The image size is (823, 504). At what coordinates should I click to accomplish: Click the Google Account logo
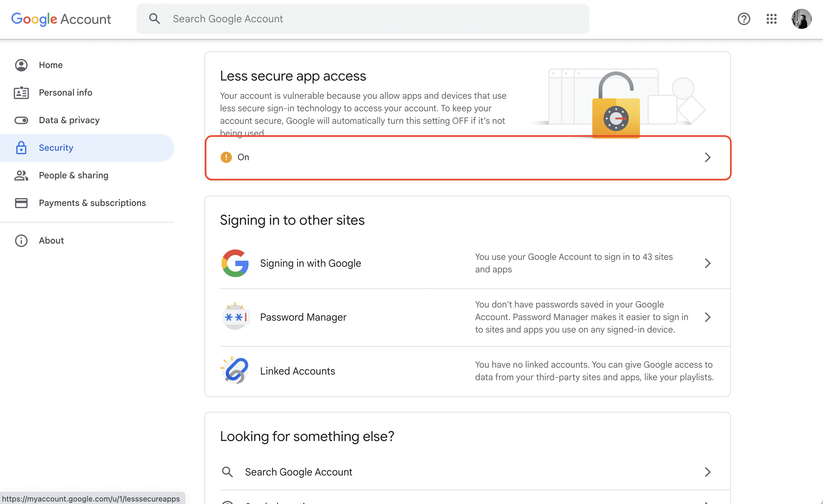[x=61, y=19]
